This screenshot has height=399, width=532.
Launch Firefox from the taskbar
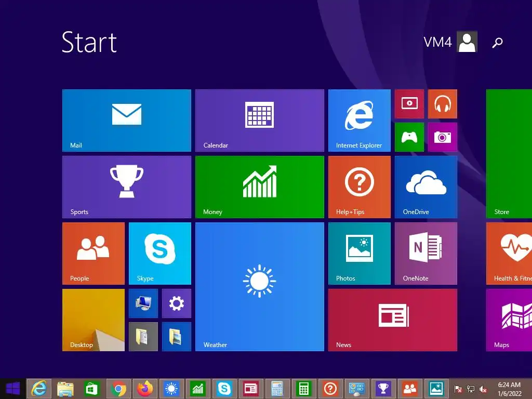point(145,389)
